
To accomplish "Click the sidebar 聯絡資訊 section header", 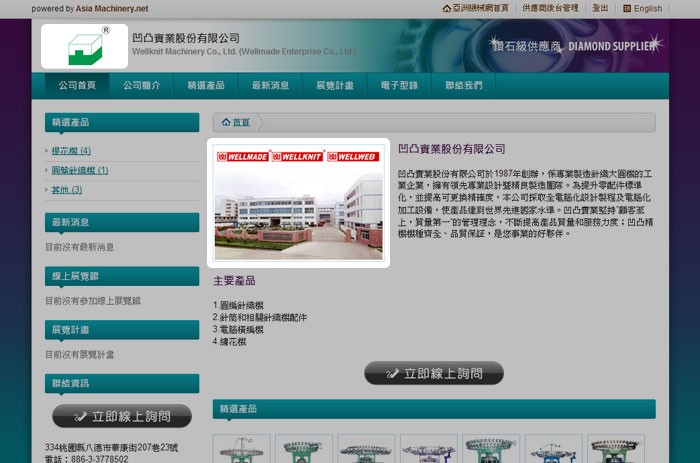I will tap(122, 383).
